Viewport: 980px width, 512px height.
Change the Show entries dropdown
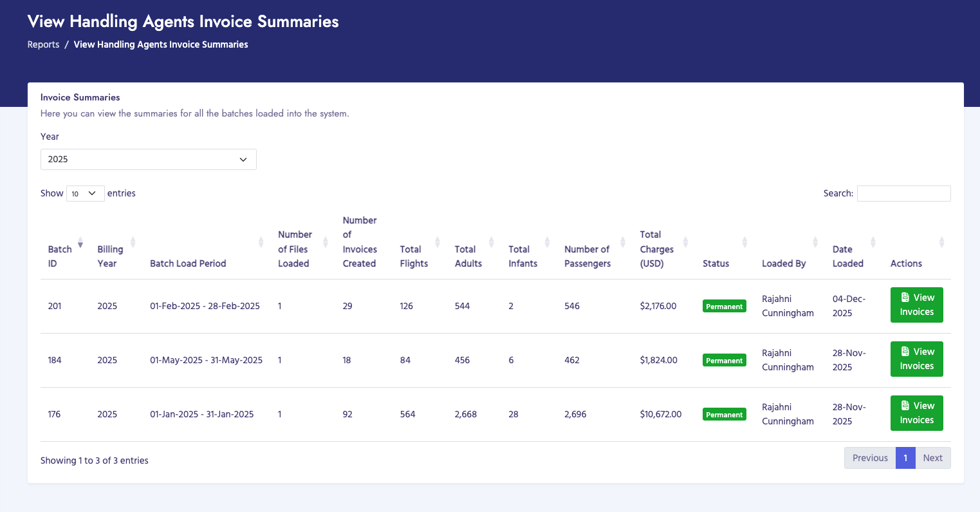click(84, 193)
